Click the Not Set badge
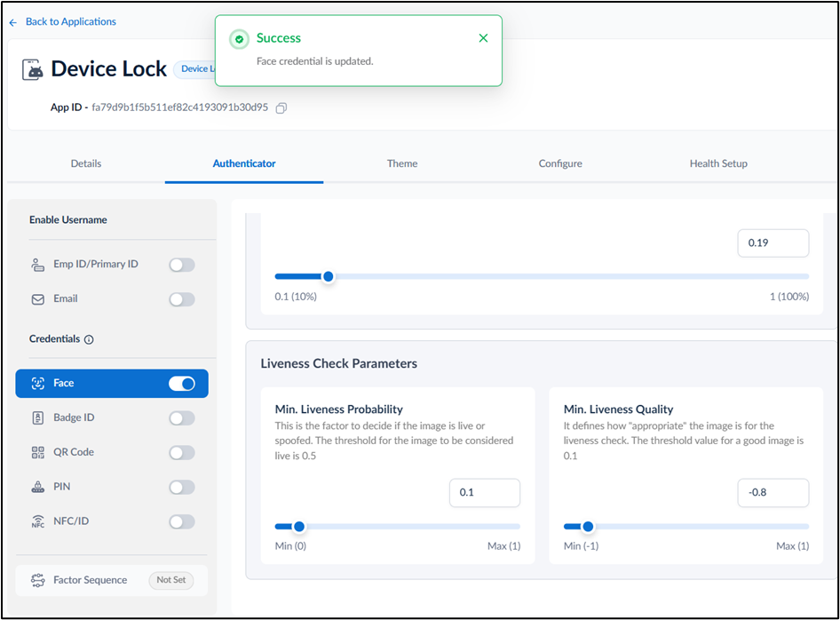 click(x=171, y=580)
